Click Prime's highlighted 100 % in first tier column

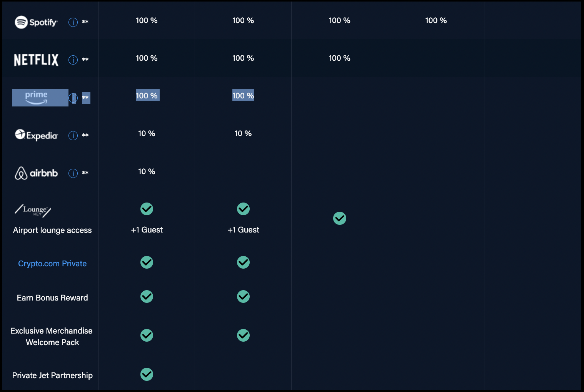147,95
